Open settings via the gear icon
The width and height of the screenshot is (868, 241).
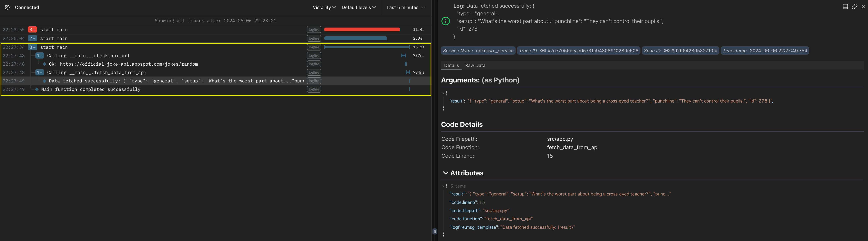click(x=7, y=7)
